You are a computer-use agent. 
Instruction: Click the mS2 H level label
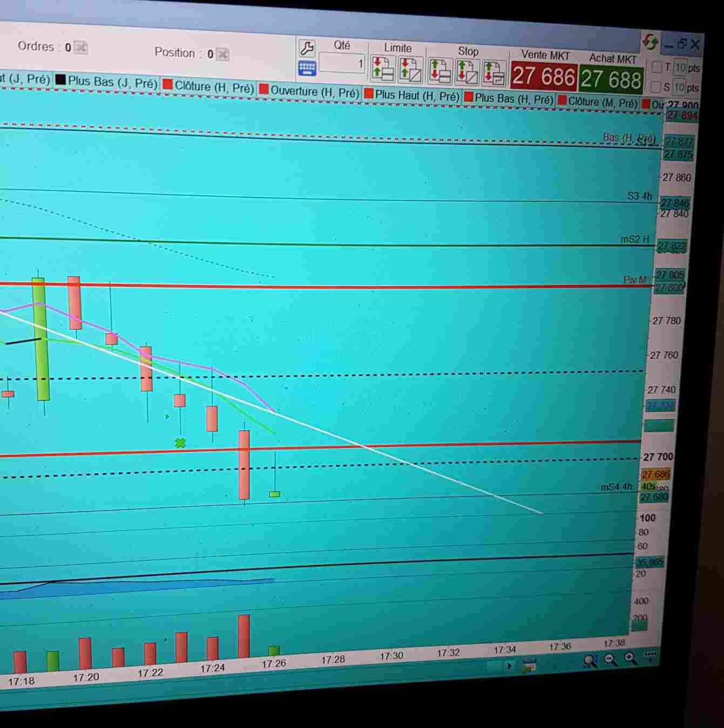point(635,239)
